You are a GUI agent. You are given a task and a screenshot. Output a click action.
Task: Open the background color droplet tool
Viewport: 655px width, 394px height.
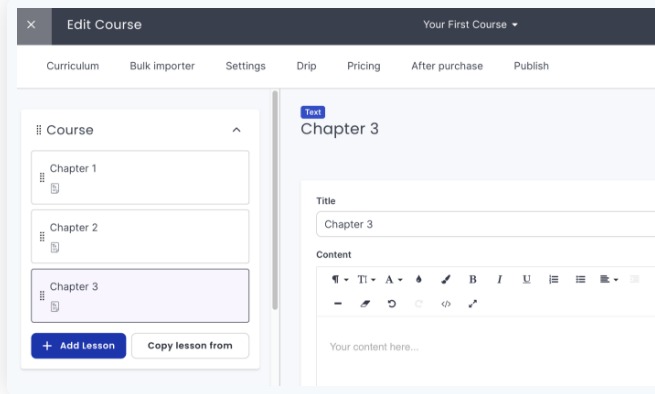click(419, 279)
